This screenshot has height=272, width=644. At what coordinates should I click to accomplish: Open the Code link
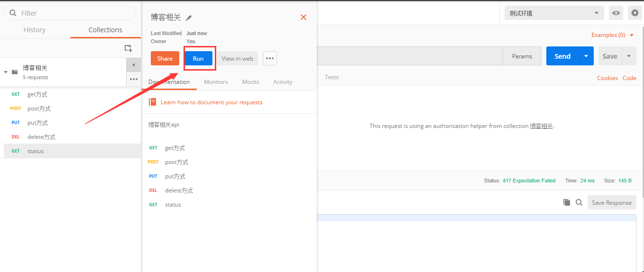point(629,78)
